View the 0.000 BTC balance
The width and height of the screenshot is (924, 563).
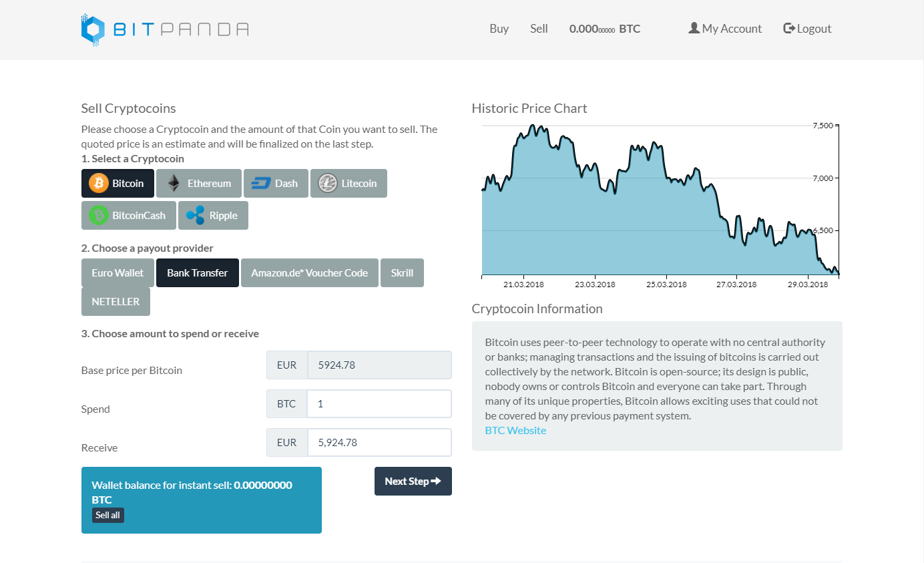point(605,29)
